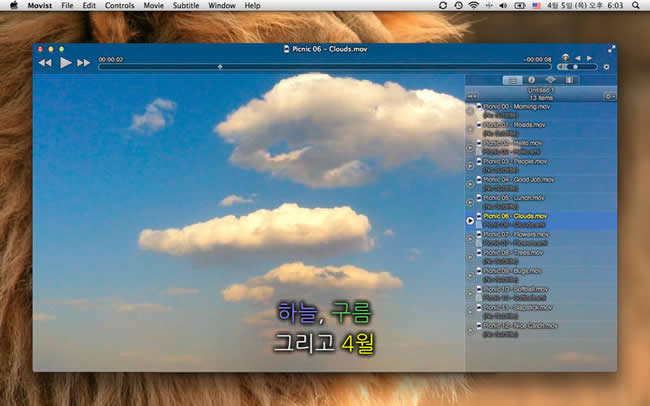Click the previous-track left triangle icon
650x406 pixels.
click(x=577, y=58)
